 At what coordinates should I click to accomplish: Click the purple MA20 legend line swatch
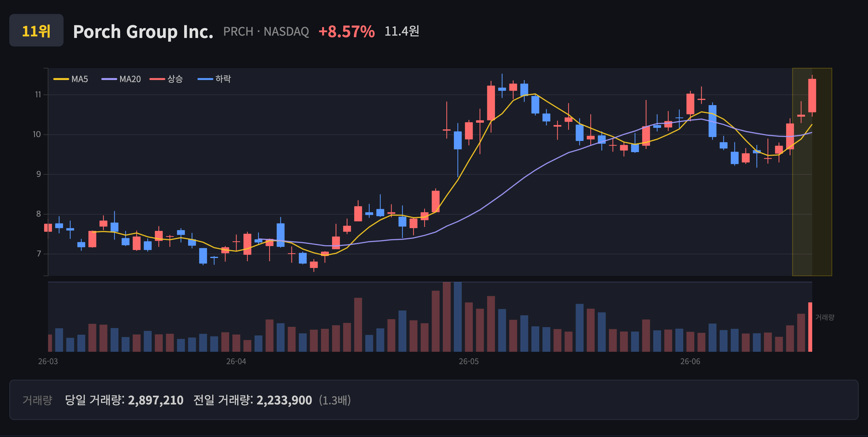tap(109, 79)
